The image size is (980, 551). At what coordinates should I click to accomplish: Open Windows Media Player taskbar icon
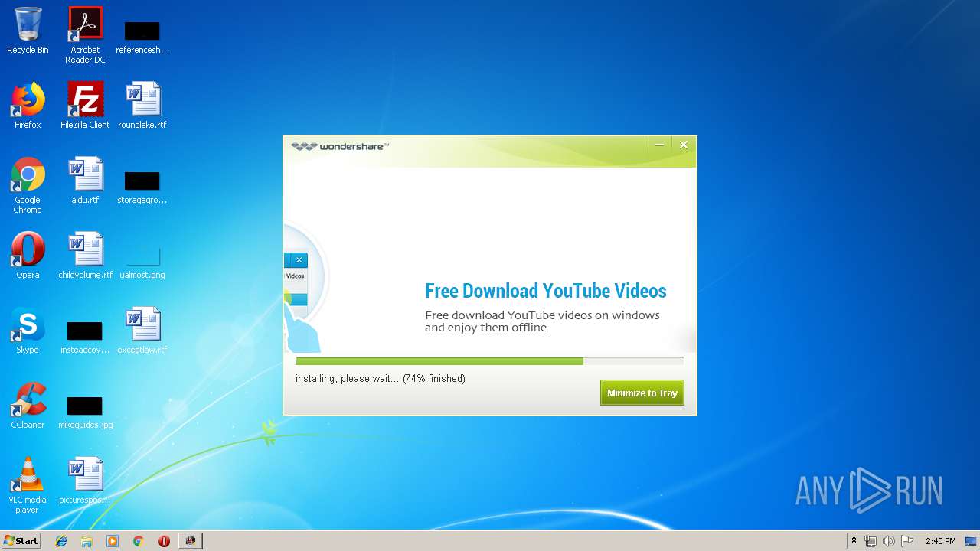pyautogui.click(x=113, y=540)
